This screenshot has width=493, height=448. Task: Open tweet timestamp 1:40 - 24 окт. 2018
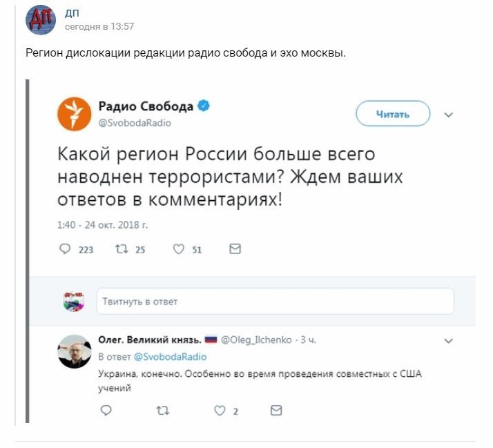pos(102,225)
